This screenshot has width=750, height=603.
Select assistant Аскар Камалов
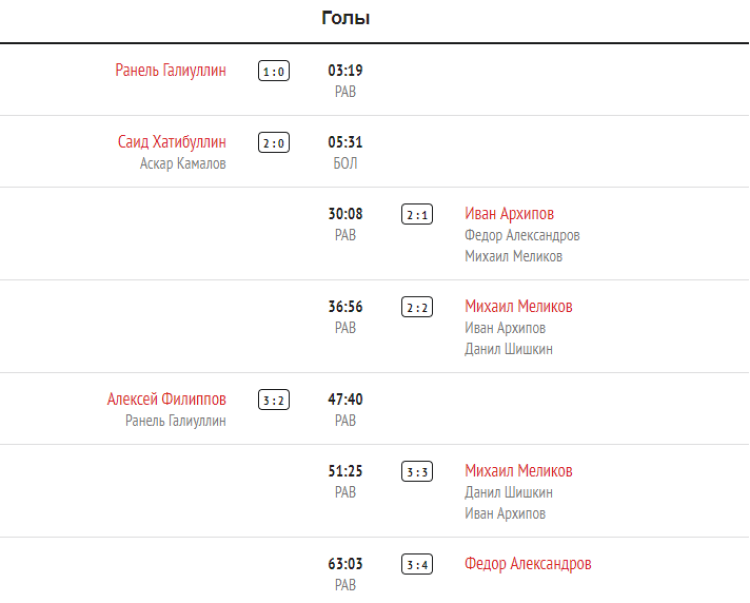(183, 164)
